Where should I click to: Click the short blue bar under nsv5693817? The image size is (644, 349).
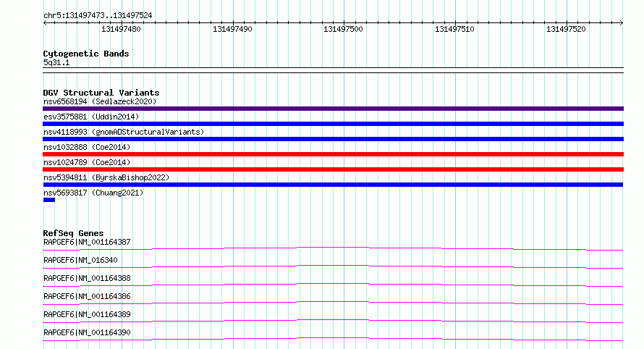[x=49, y=200]
